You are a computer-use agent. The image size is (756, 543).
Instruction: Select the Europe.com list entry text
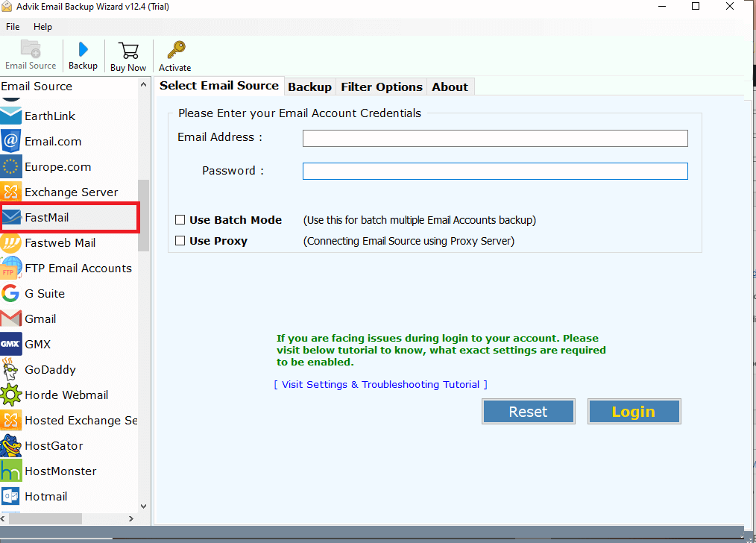click(x=58, y=167)
